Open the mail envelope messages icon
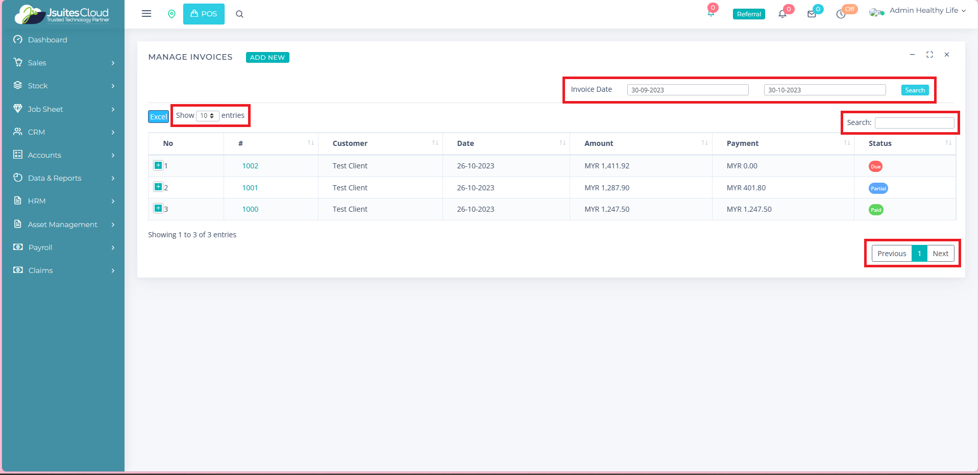This screenshot has width=980, height=475. point(812,14)
